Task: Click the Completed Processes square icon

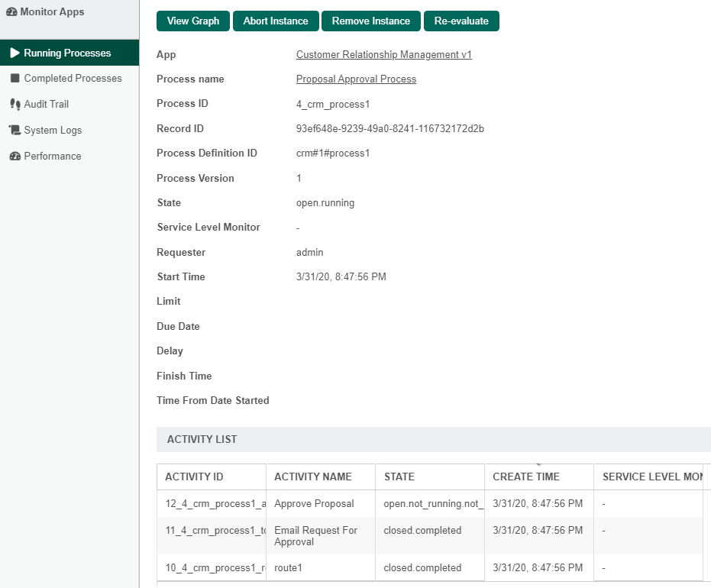Action: click(15, 79)
